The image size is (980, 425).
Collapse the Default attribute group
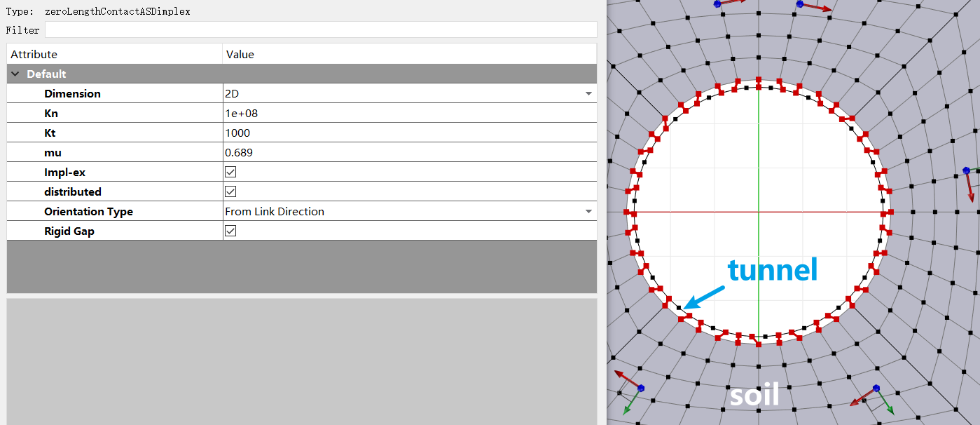tap(15, 74)
